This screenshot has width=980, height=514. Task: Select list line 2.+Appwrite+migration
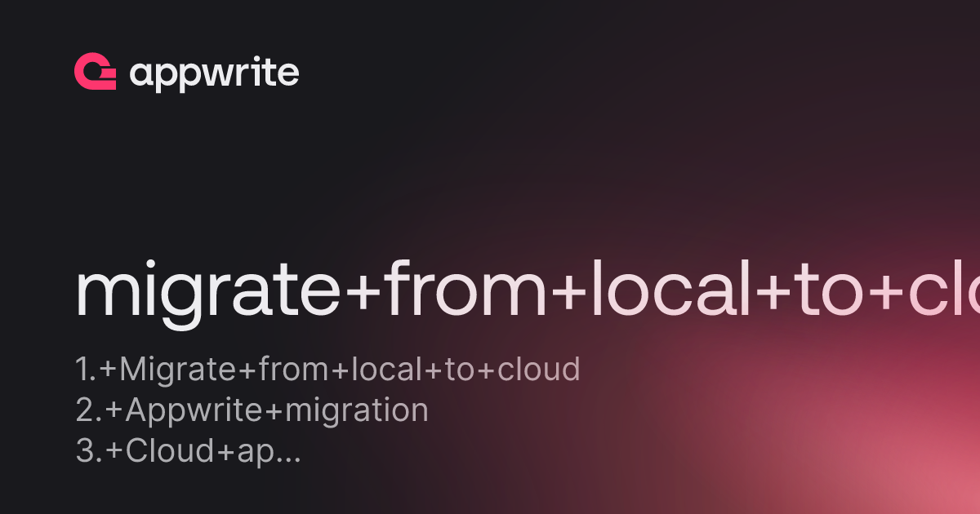(x=252, y=410)
